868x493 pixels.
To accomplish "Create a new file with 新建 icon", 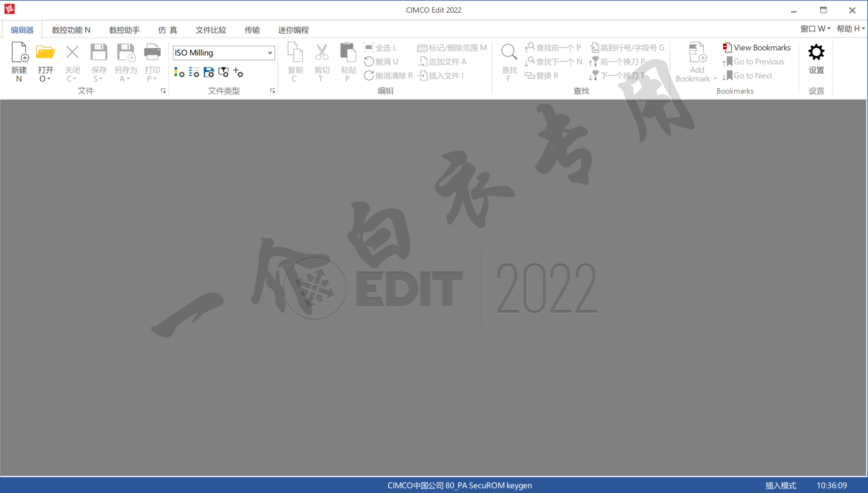I will (19, 52).
